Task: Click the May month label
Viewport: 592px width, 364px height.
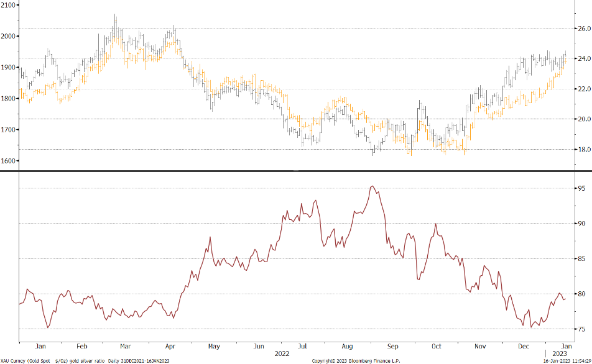Action: click(214, 346)
